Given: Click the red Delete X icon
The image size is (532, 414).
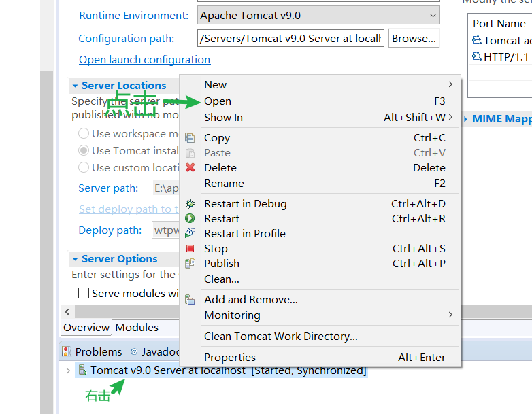Looking at the screenshot, I should coord(190,167).
